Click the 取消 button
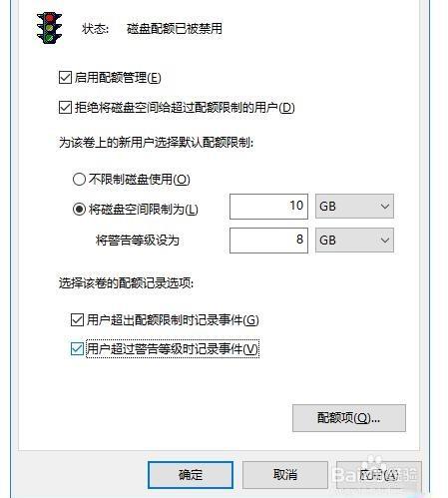448x498 pixels. (285, 475)
